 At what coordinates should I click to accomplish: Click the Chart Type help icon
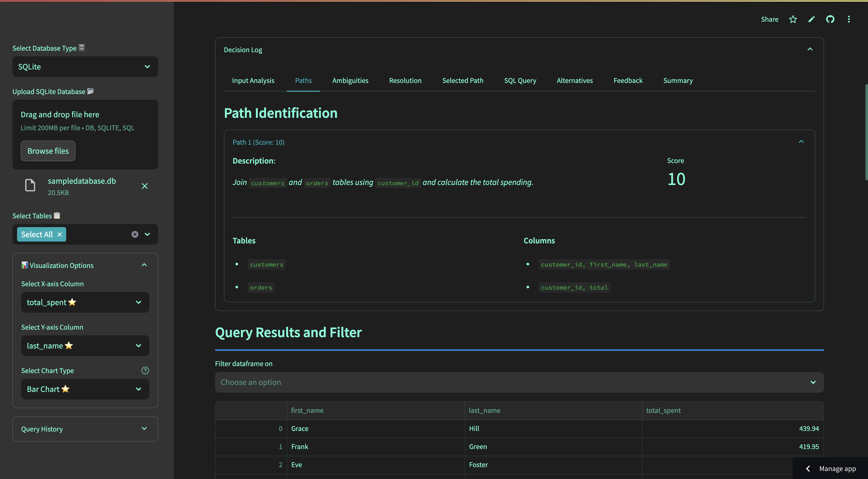145,370
